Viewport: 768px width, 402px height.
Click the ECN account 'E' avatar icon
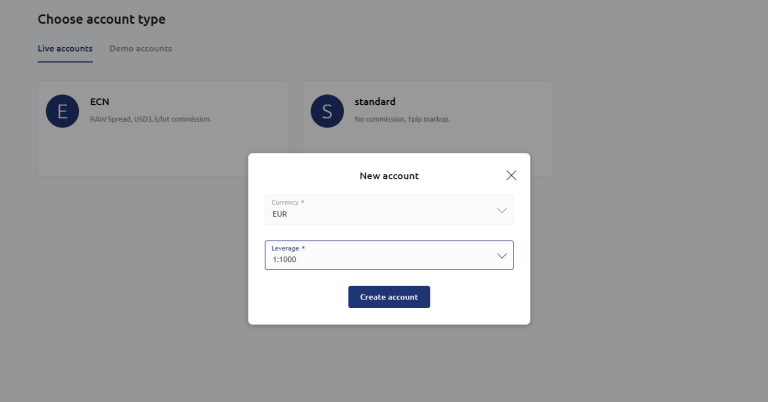62,111
